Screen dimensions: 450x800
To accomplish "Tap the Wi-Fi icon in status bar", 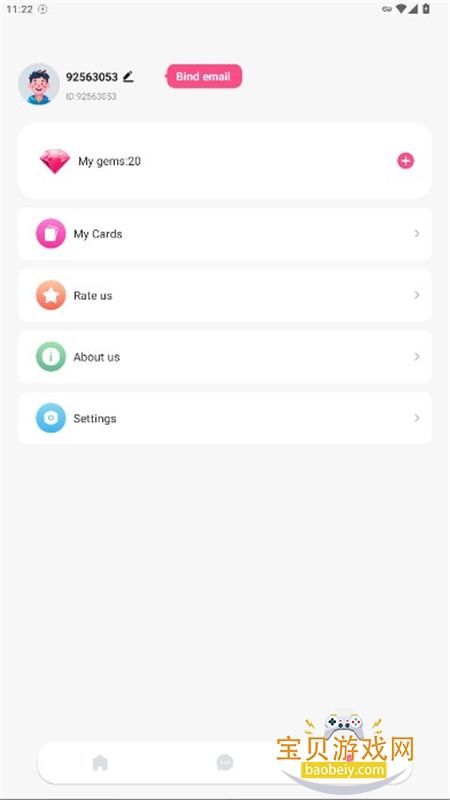I will point(401,9).
